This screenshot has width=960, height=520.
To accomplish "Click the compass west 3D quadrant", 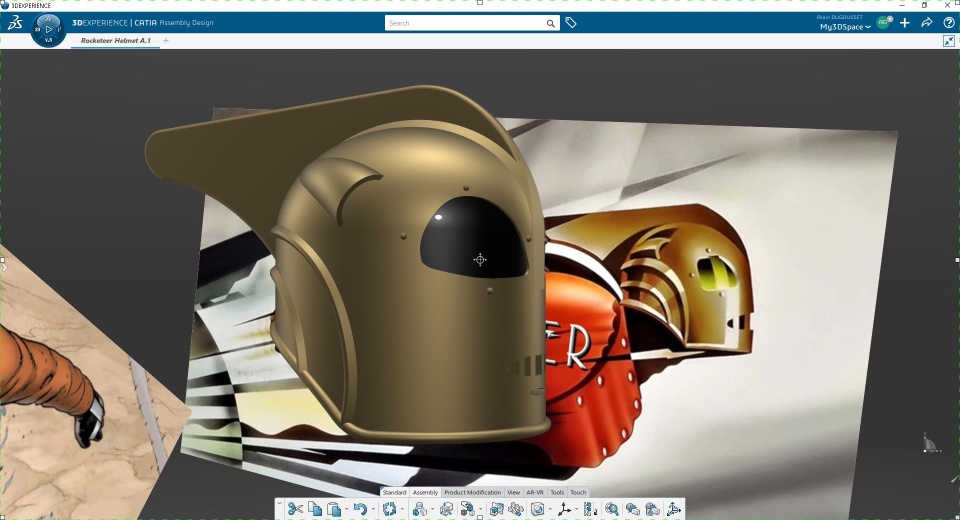I will pyautogui.click(x=37, y=29).
